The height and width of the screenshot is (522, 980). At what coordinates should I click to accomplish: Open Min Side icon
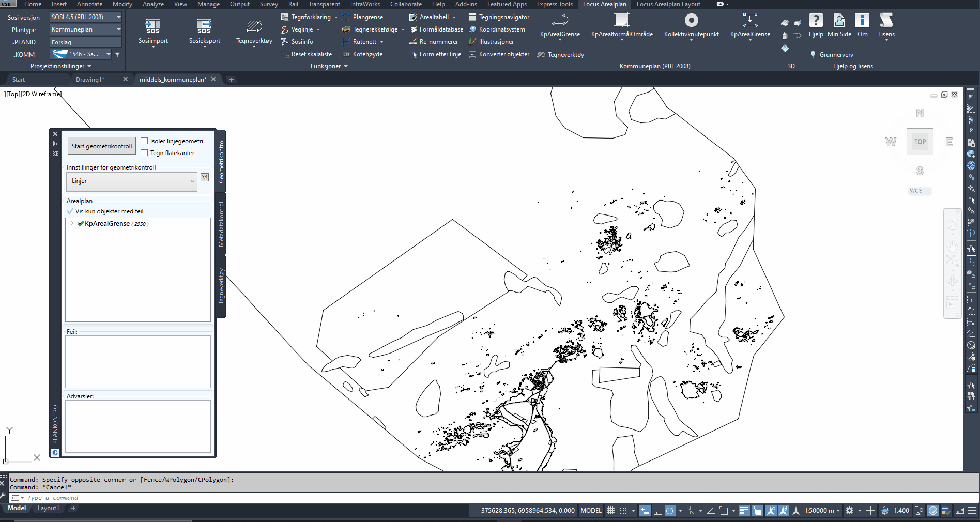pyautogui.click(x=839, y=21)
